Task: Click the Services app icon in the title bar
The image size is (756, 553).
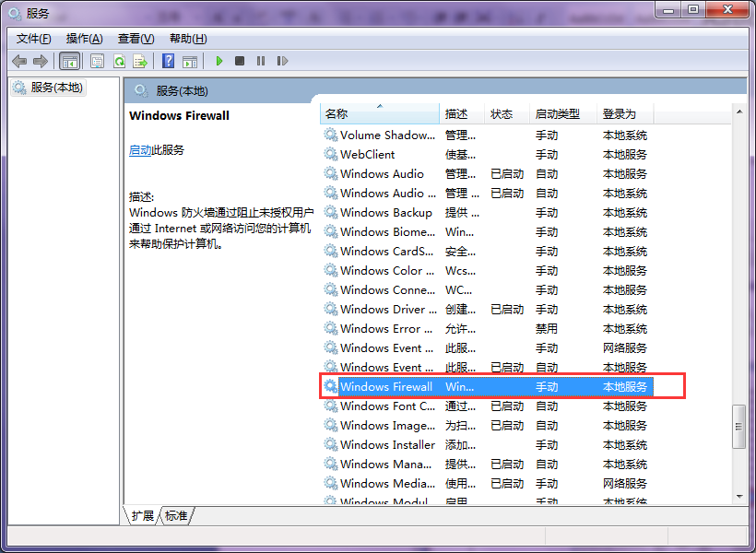Action: [x=15, y=13]
